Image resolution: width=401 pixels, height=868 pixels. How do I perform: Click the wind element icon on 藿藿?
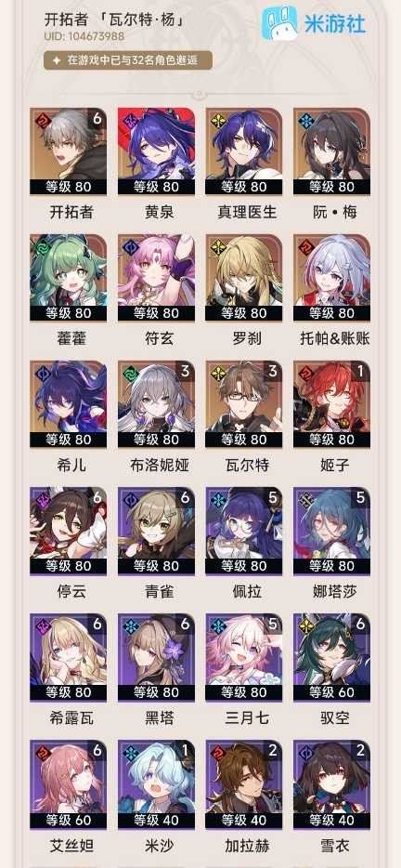(42, 246)
